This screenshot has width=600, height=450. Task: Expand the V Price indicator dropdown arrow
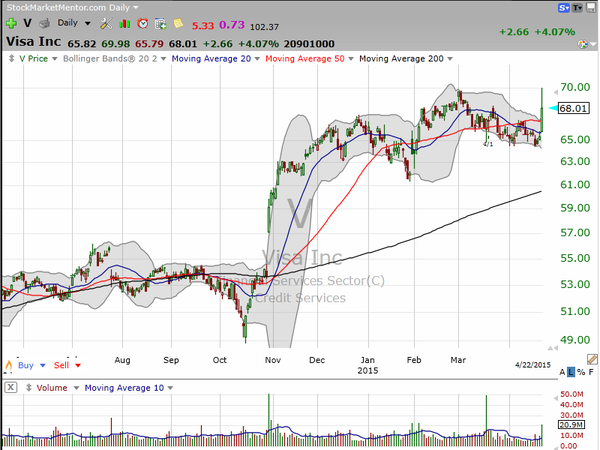tap(54, 59)
